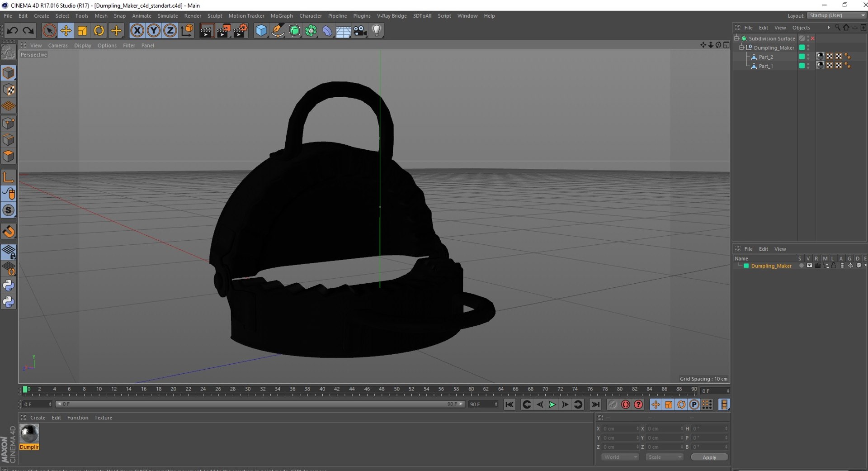Toggle rotation keyframe recording button

pyautogui.click(x=681, y=404)
